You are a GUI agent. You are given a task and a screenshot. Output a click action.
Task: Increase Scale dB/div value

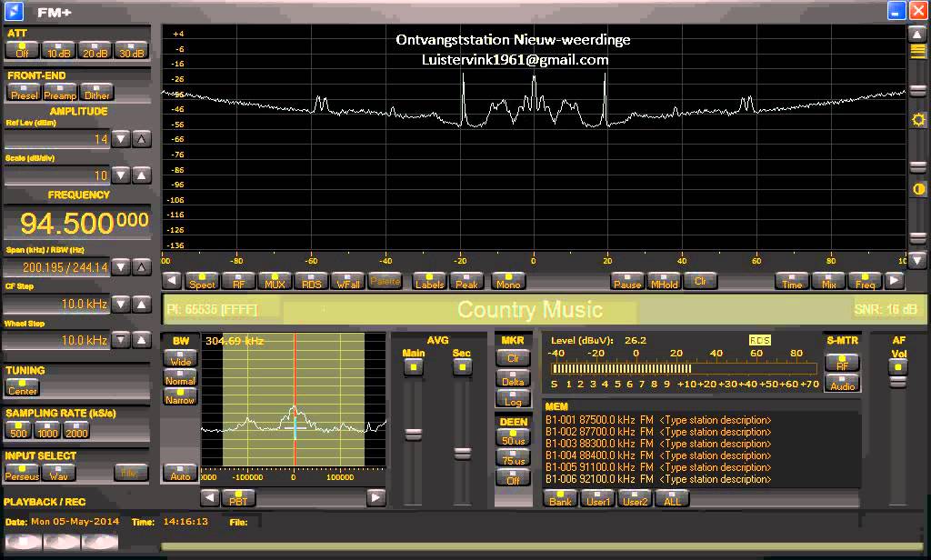click(141, 175)
